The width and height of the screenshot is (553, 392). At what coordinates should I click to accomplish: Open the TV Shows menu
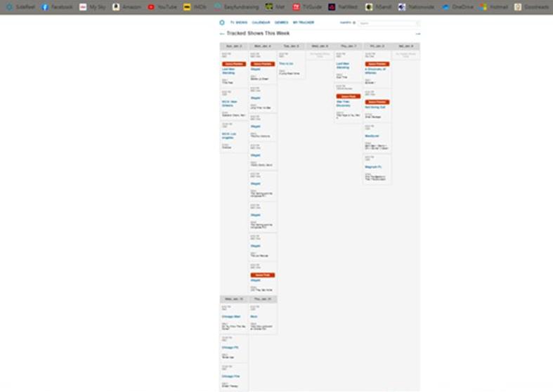pyautogui.click(x=239, y=22)
